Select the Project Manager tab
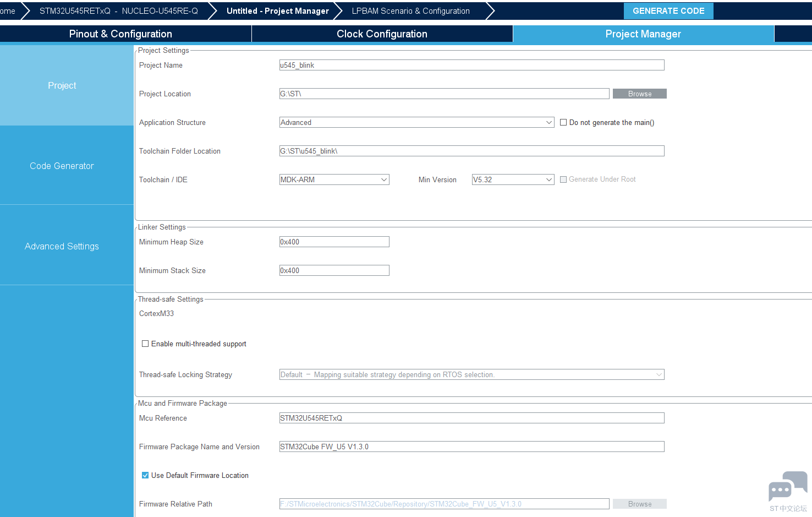This screenshot has height=517, width=812. tap(643, 34)
